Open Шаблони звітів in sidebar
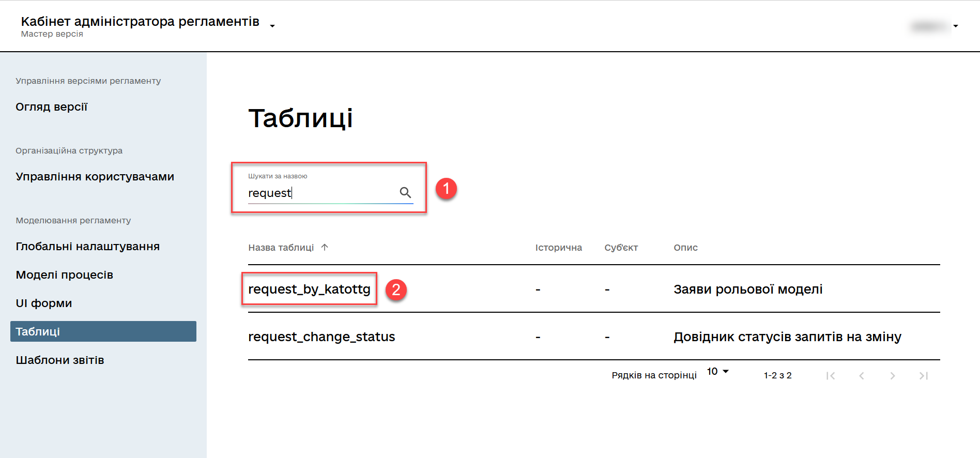The height and width of the screenshot is (458, 980). (60, 360)
